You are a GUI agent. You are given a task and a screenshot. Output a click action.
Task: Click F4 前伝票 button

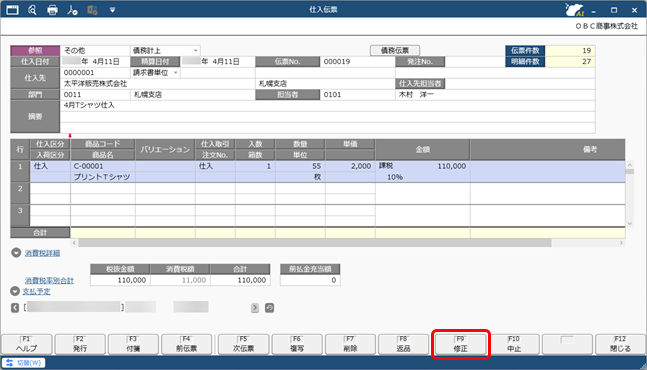[x=187, y=344]
